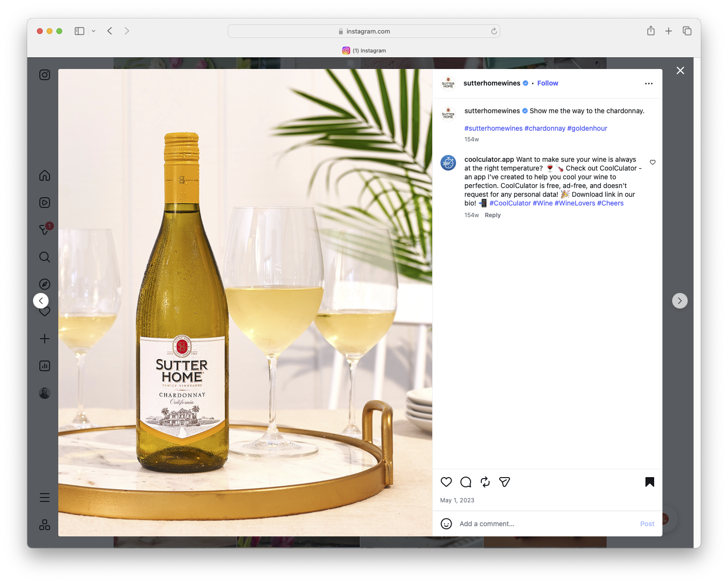This screenshot has width=728, height=584.
Task: Open the sutterhomewines username in the post header
Action: click(492, 83)
